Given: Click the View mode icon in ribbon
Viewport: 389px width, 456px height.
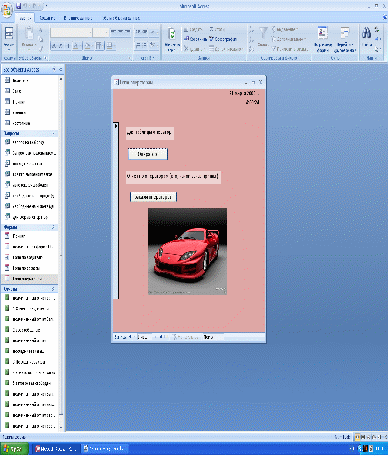Looking at the screenshot, I should [9, 34].
